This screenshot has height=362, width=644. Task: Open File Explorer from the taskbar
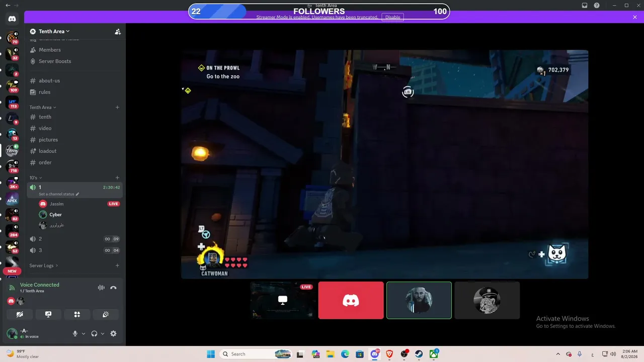(330, 354)
